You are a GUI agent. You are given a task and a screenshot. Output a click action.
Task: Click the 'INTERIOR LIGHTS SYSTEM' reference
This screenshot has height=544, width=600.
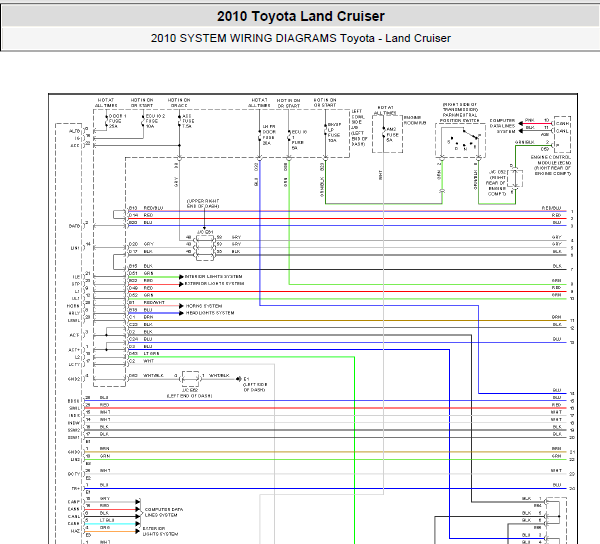pos(214,276)
